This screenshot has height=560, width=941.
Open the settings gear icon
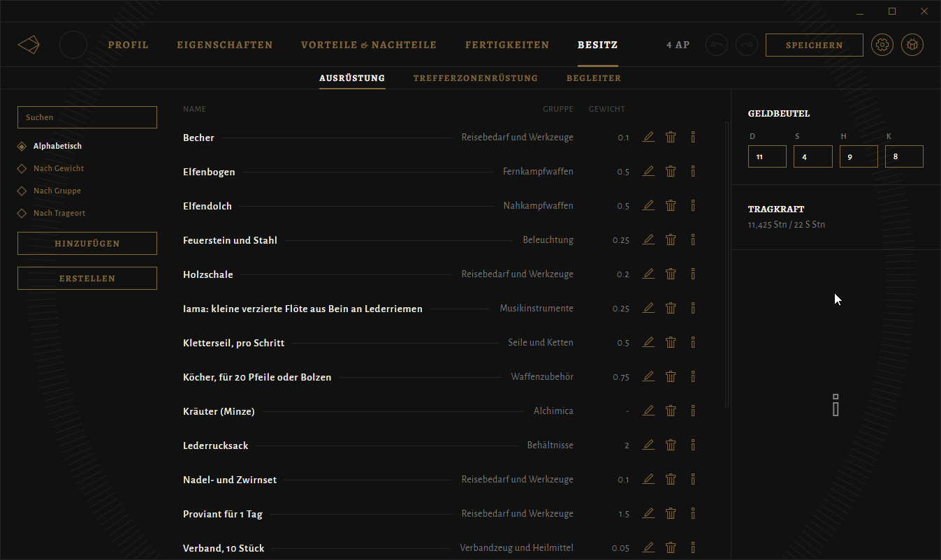tap(882, 45)
